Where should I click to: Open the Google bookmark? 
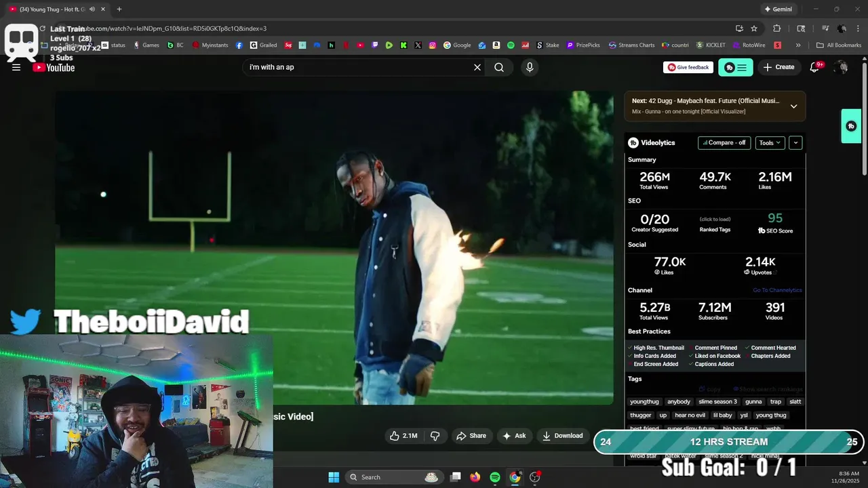458,45
